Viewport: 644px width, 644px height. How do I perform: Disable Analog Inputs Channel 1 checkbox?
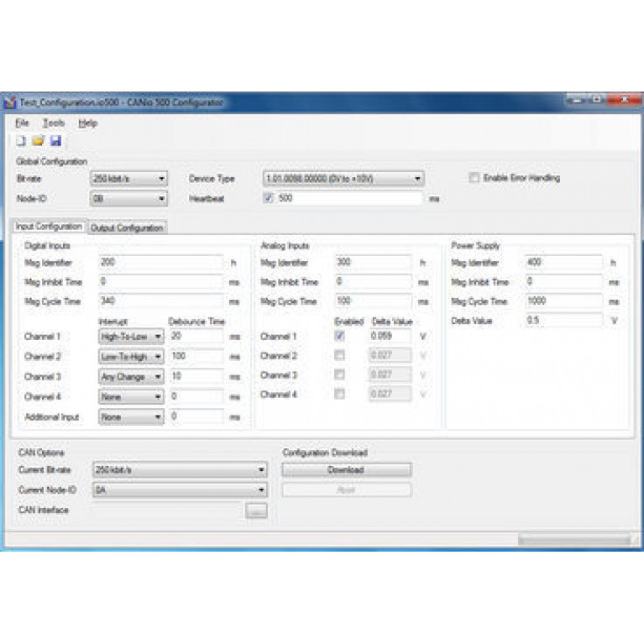(x=340, y=336)
